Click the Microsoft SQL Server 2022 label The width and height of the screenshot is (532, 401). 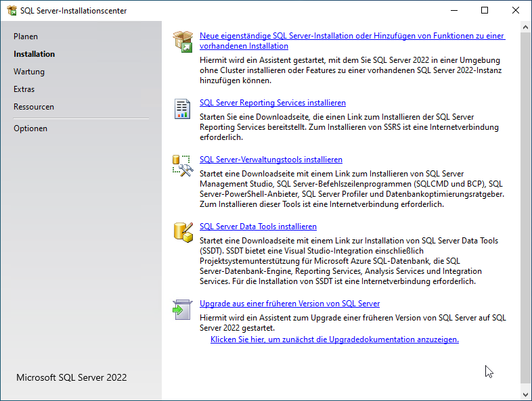tap(71, 377)
